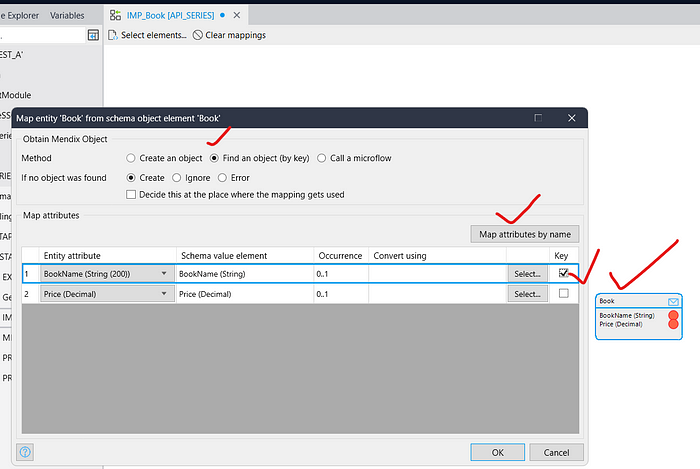
Task: Switch to the Variables tab
Action: 67,15
